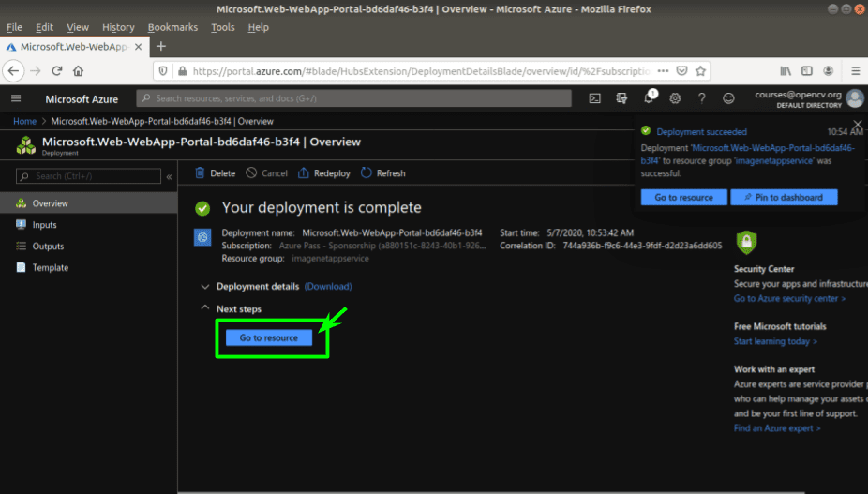The height and width of the screenshot is (494, 868).
Task: Close the Microsoft.Web-WebApp browser tab
Action: click(139, 47)
